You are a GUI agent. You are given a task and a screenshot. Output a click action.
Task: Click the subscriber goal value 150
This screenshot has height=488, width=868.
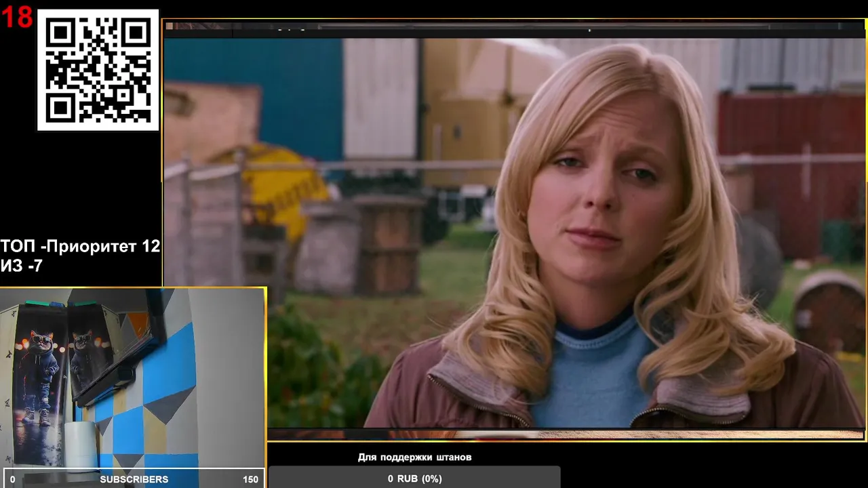click(250, 479)
